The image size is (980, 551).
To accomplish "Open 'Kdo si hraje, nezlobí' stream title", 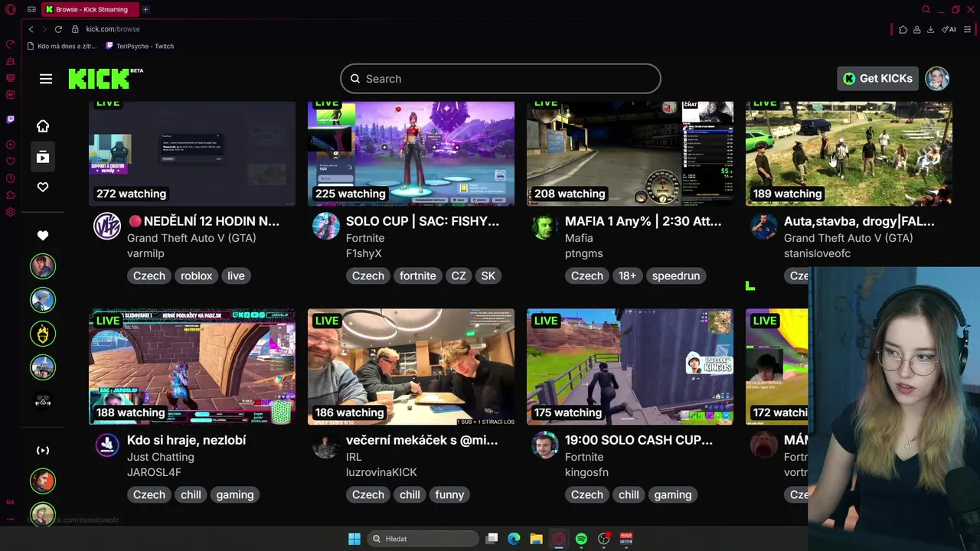I will click(x=186, y=440).
